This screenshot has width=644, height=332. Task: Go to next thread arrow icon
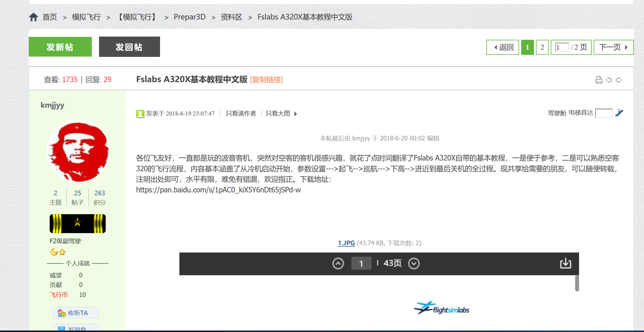[x=619, y=80]
